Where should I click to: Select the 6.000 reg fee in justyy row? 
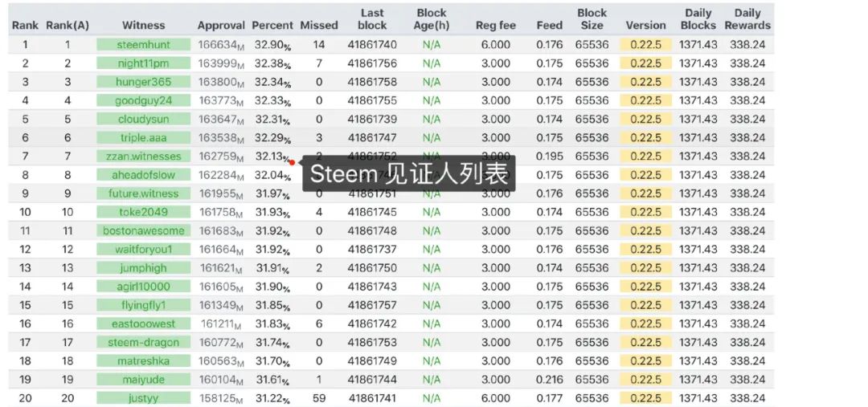[x=495, y=398]
